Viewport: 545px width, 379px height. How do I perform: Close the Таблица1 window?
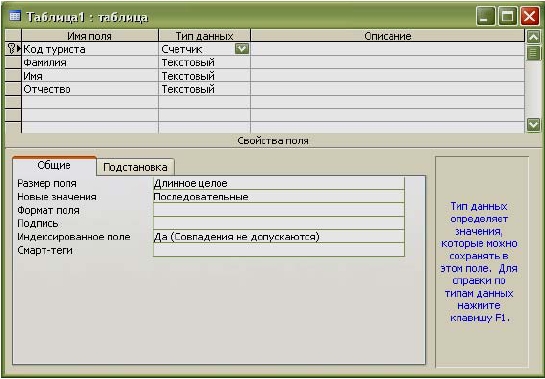click(x=530, y=17)
